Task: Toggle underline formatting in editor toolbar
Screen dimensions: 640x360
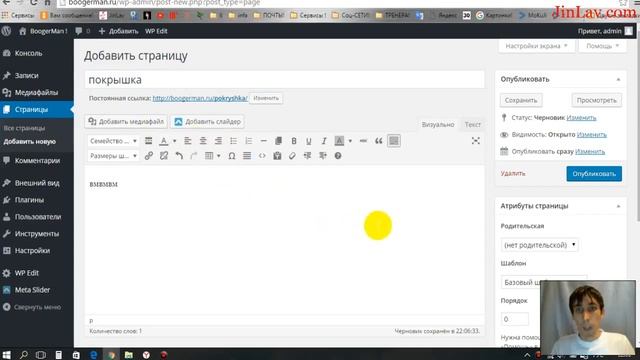Action: 309,141
